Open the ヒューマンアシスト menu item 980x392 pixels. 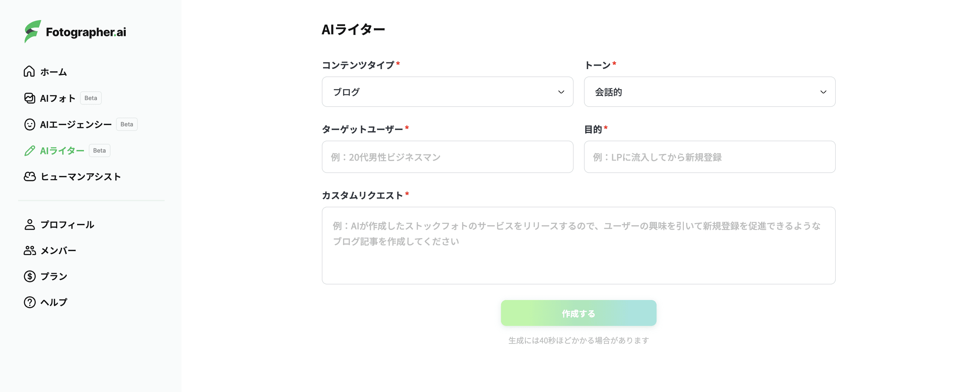81,177
